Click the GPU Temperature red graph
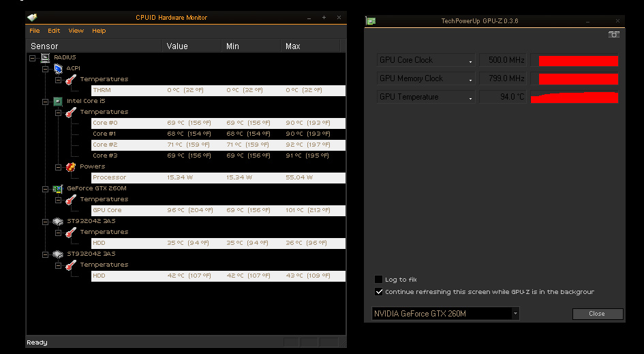 pos(574,97)
